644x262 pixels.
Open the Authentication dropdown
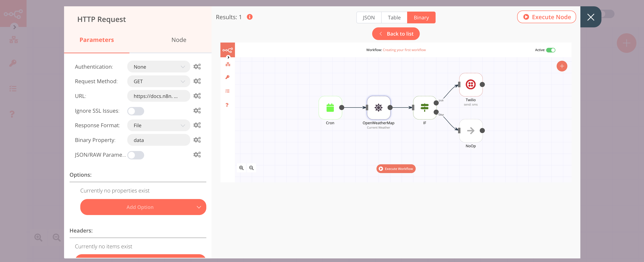[x=158, y=67]
